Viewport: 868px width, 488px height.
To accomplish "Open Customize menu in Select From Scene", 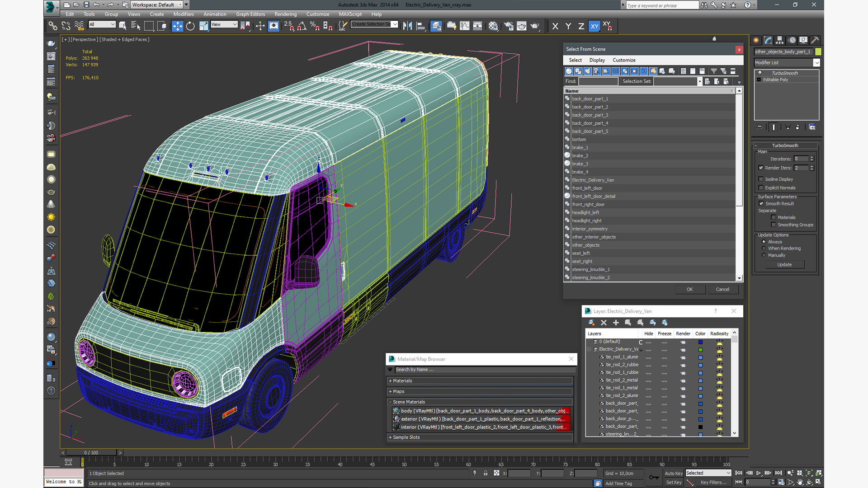I will pos(624,60).
